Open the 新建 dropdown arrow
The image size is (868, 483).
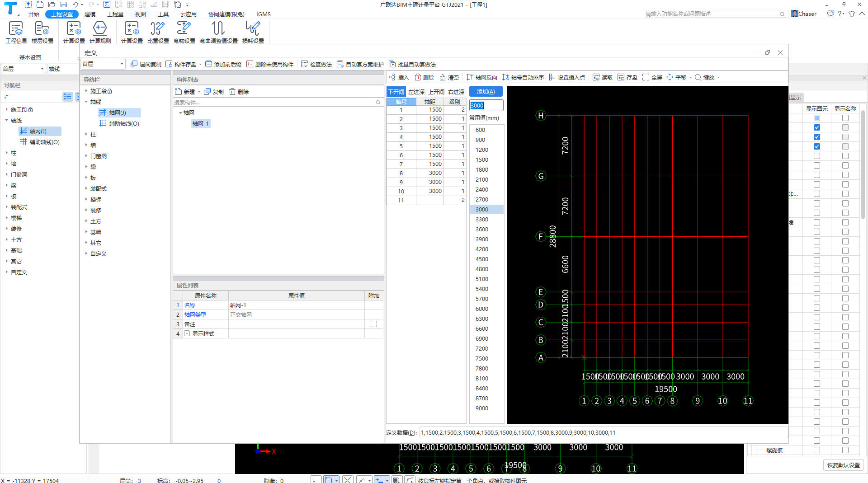199,92
